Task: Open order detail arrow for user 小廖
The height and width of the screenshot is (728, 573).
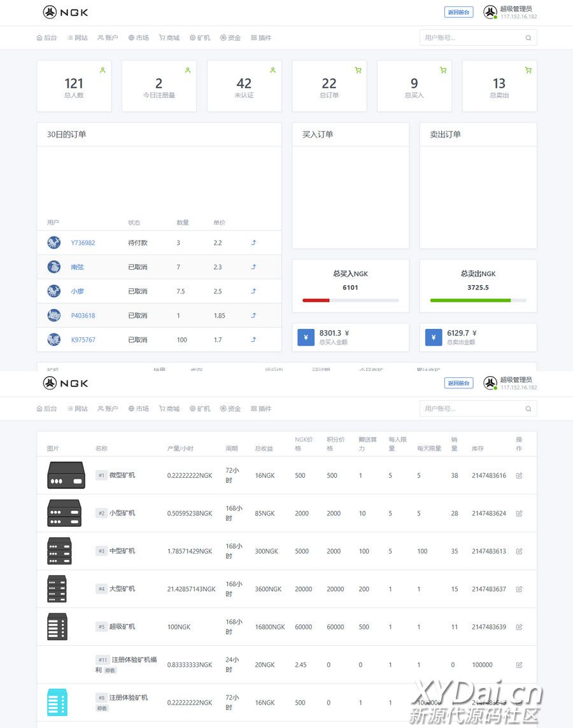Action: pyautogui.click(x=253, y=291)
